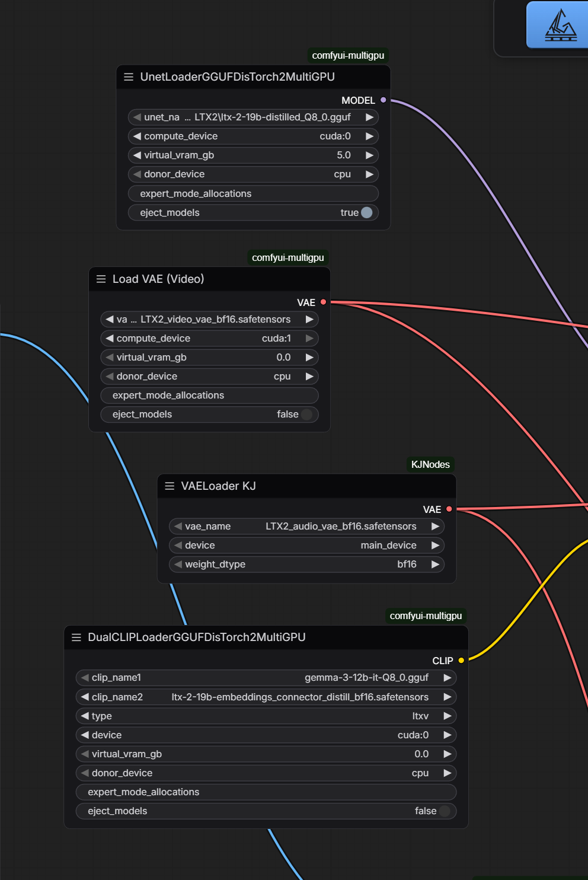Decrease virtual_vram_gb 5.0 value

pyautogui.click(x=137, y=155)
